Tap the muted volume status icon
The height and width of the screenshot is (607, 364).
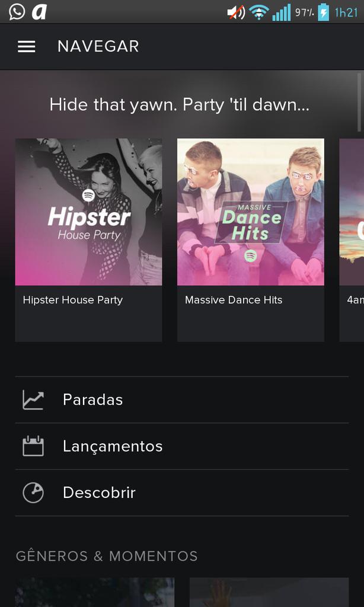(x=236, y=13)
